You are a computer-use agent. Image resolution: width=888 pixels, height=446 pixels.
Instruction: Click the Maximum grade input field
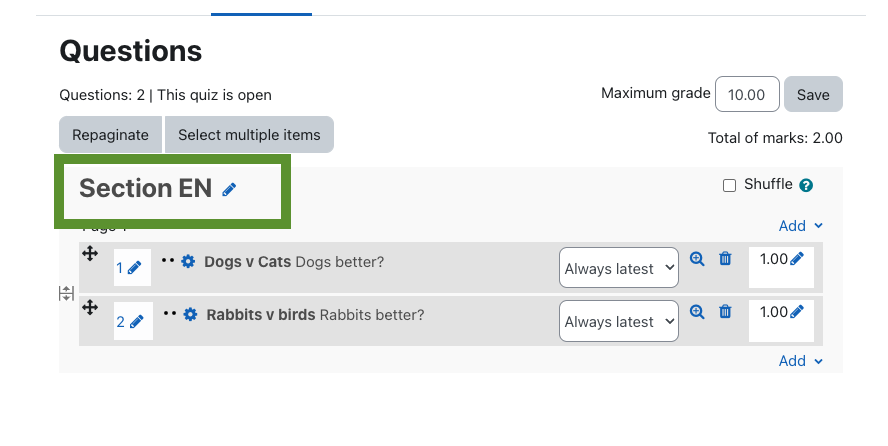coord(747,94)
